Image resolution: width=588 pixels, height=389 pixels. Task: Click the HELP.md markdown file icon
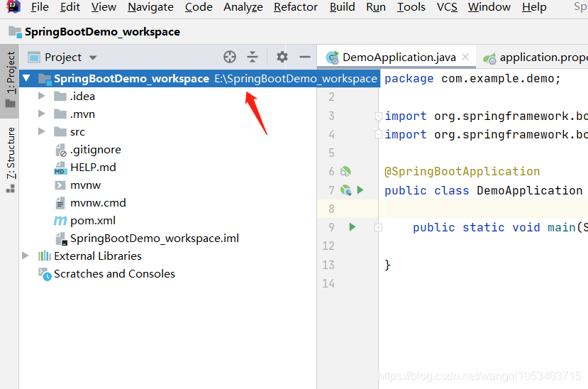(61, 168)
